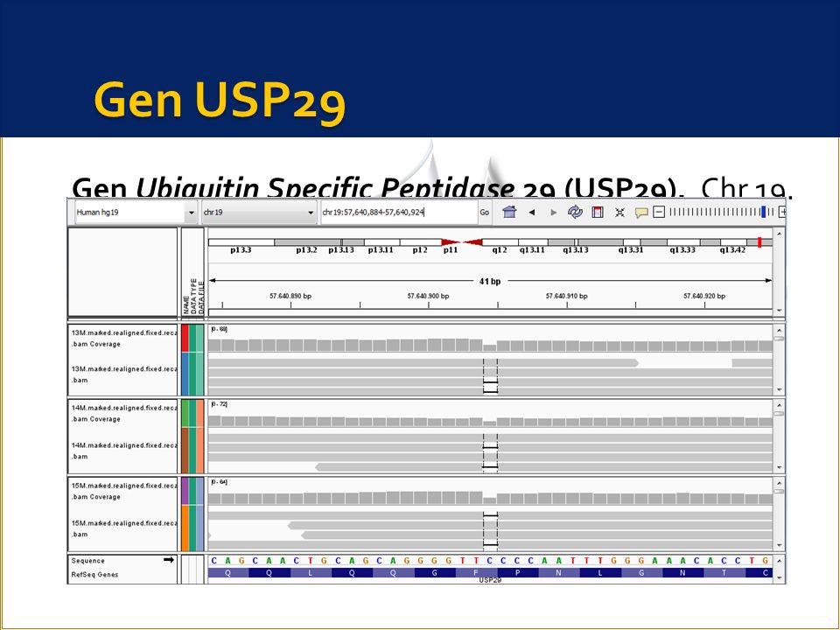The image size is (840, 630).
Task: Click the Home icon in the IGV toolbar
Action: 509,212
